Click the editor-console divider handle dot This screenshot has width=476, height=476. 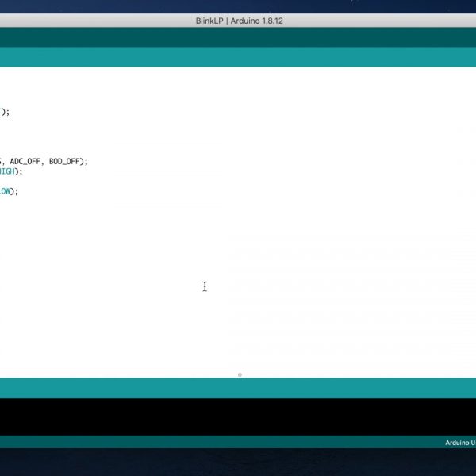point(240,374)
